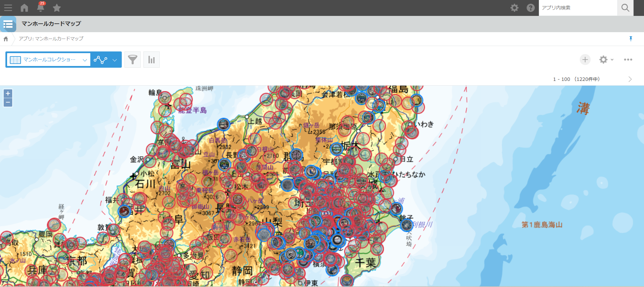Add a new record with plus button
644x287 pixels.
coord(585,60)
